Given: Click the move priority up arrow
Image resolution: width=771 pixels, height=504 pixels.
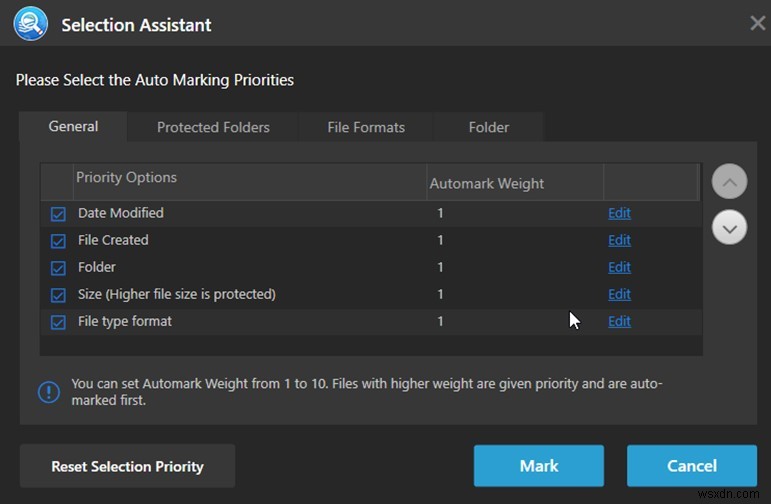Looking at the screenshot, I should pos(729,183).
